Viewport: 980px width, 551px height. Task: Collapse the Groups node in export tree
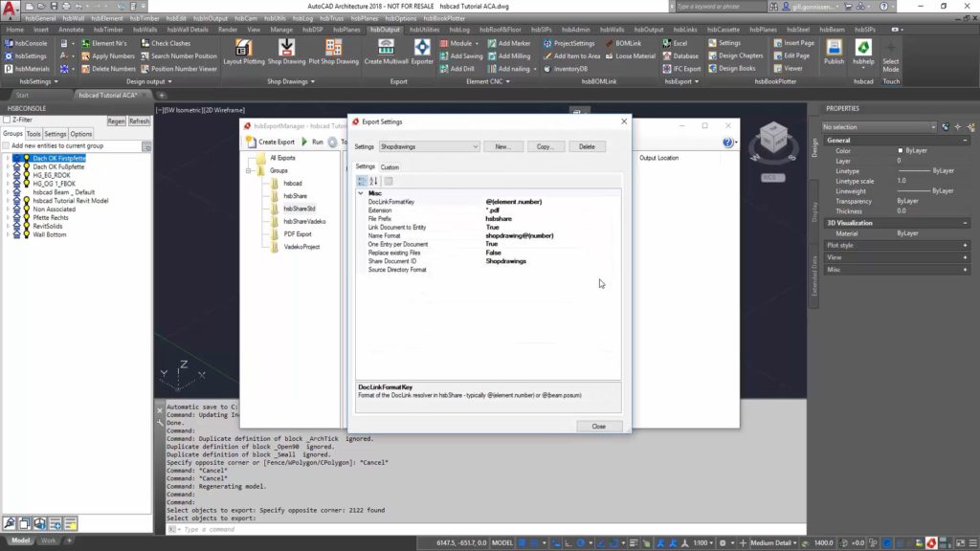(x=249, y=170)
